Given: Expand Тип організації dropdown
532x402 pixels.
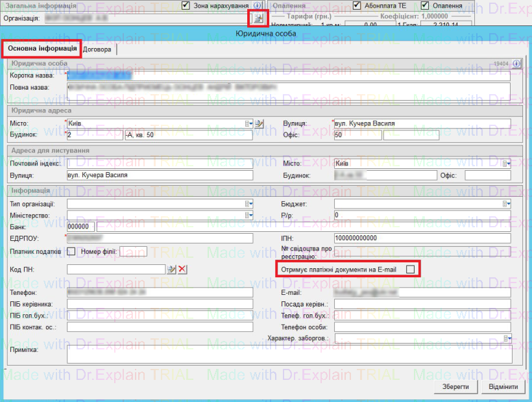Looking at the screenshot, I should coord(248,204).
